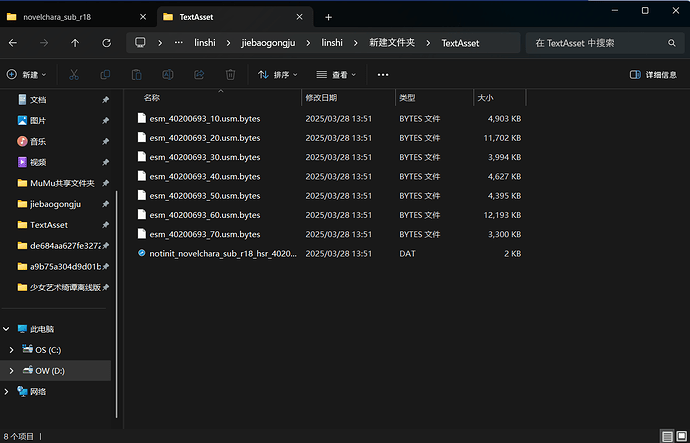Screen dimensions: 690x443
Task: Navigate to jiebaogongju breadcrumb
Action: [268, 43]
